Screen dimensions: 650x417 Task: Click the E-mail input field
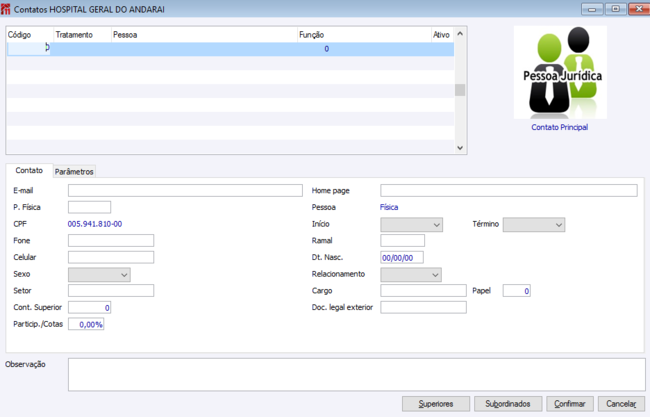pyautogui.click(x=185, y=191)
